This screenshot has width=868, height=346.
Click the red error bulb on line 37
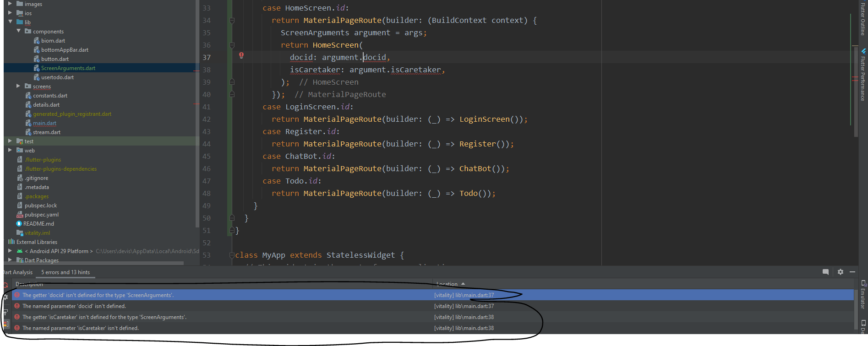coord(241,55)
